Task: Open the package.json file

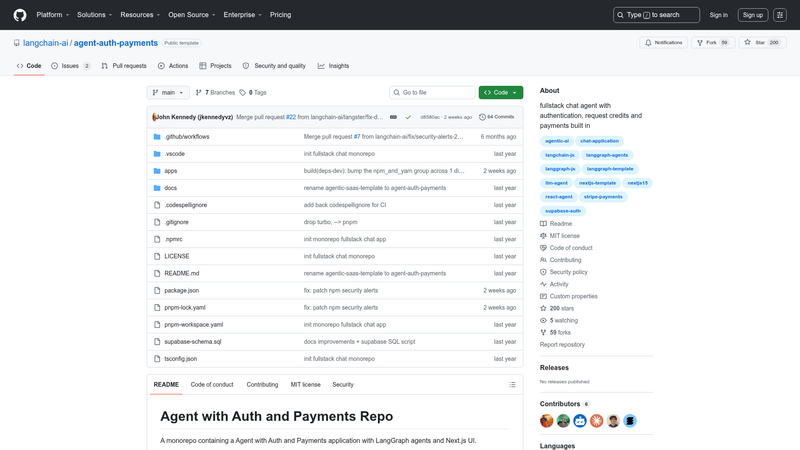Action: click(182, 290)
